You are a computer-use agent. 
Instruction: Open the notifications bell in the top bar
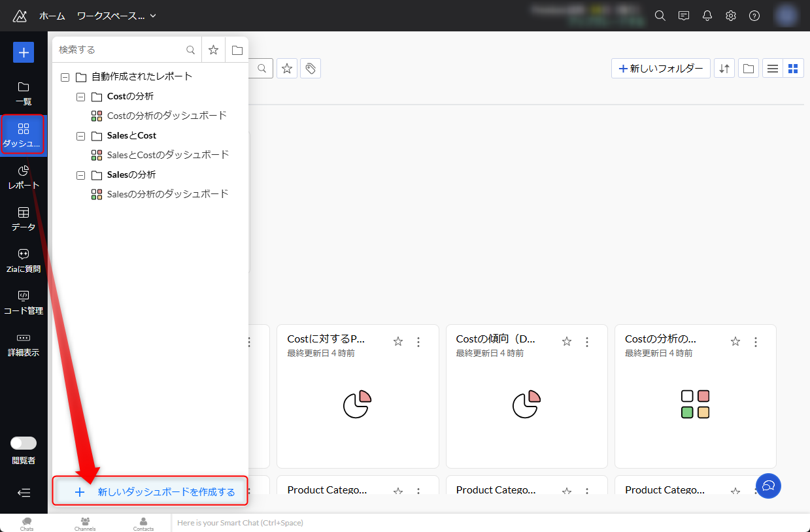click(707, 15)
